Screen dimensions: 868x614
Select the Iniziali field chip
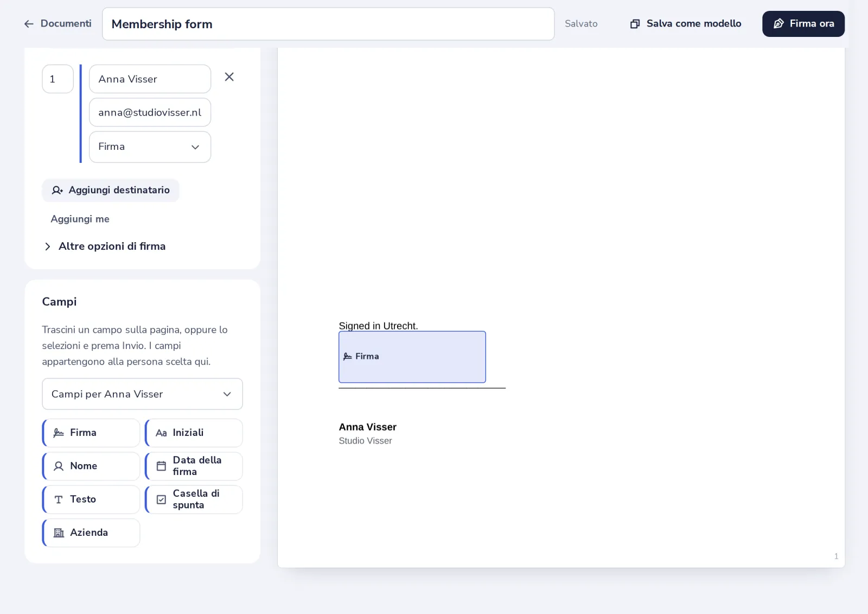point(194,433)
